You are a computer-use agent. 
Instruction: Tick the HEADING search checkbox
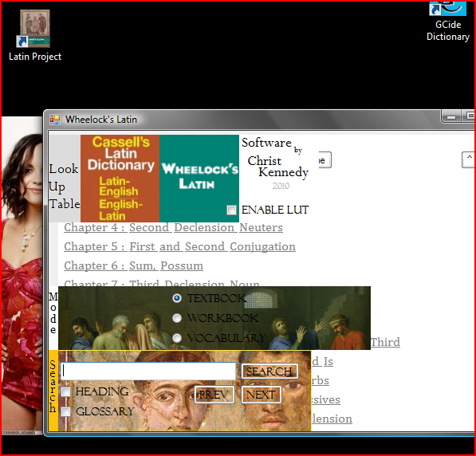click(x=66, y=391)
